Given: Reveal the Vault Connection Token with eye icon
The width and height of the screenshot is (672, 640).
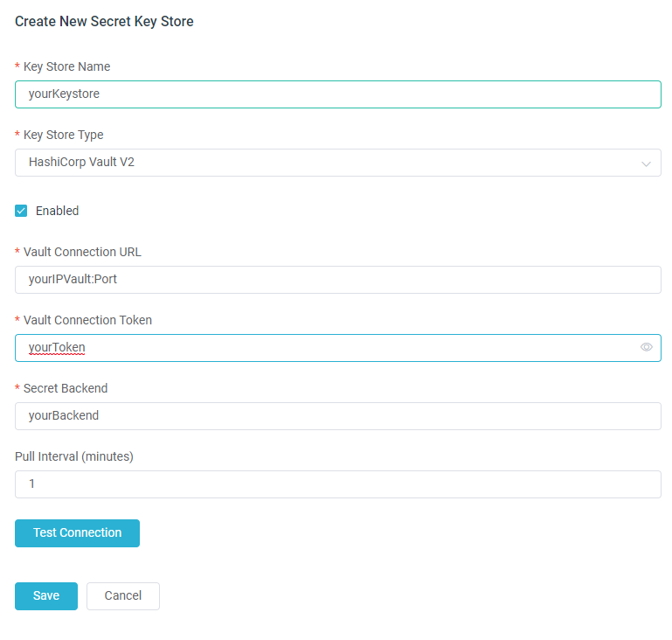Looking at the screenshot, I should click(646, 347).
